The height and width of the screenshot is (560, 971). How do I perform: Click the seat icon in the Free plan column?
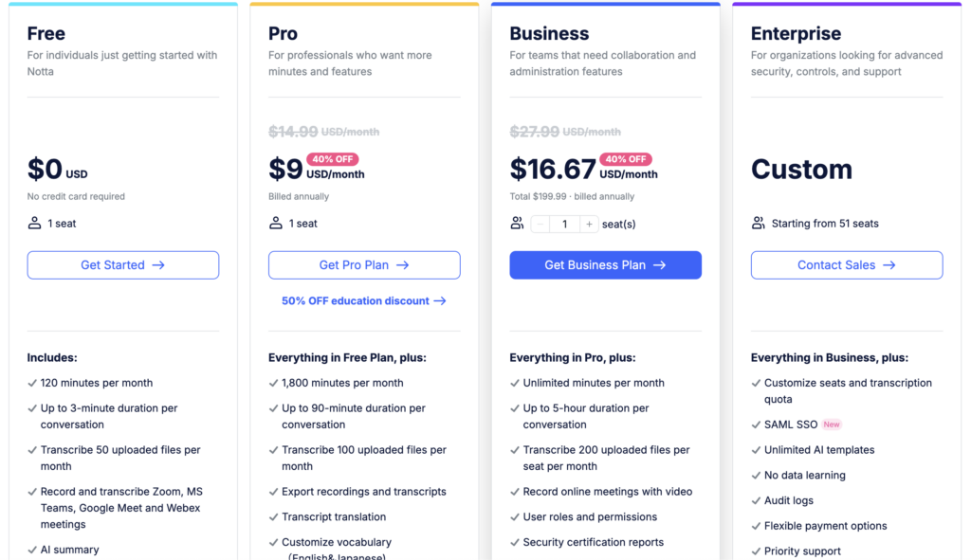[x=32, y=223]
